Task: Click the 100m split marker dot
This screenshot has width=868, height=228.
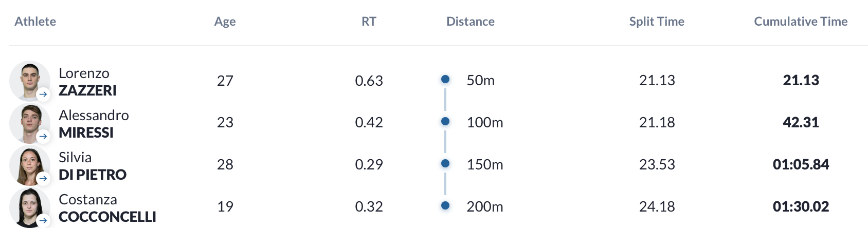Action: pyautogui.click(x=445, y=121)
